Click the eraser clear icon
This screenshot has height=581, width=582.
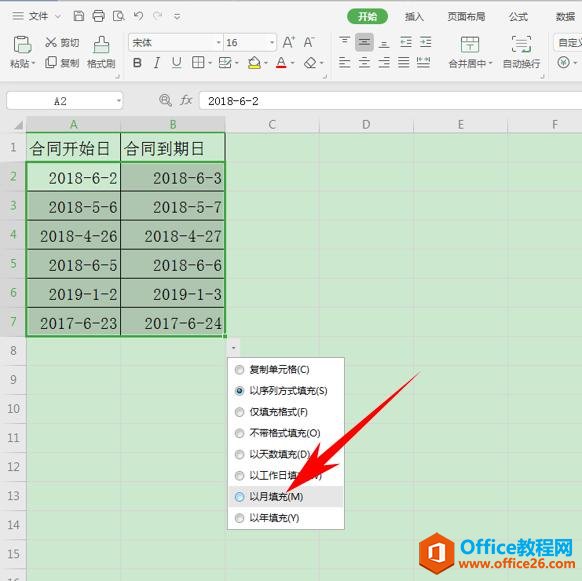(x=310, y=63)
